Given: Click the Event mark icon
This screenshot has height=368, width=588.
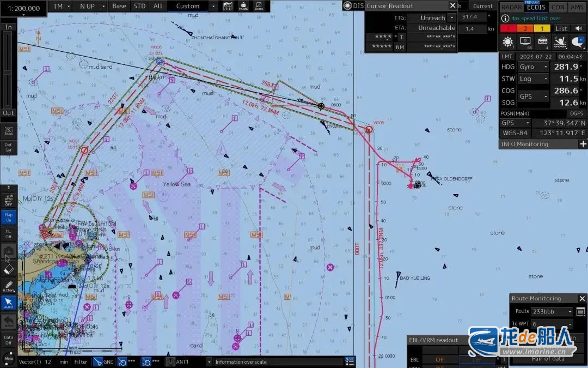Looking at the screenshot, I should tap(259, 6).
